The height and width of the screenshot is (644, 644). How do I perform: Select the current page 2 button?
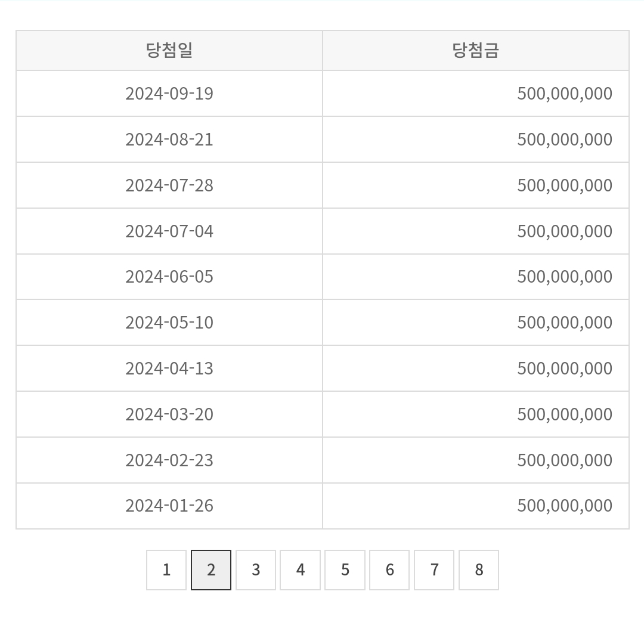tap(211, 570)
